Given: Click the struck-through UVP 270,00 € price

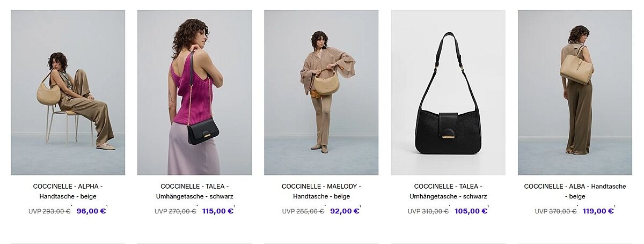Looking at the screenshot, I should (x=175, y=211).
